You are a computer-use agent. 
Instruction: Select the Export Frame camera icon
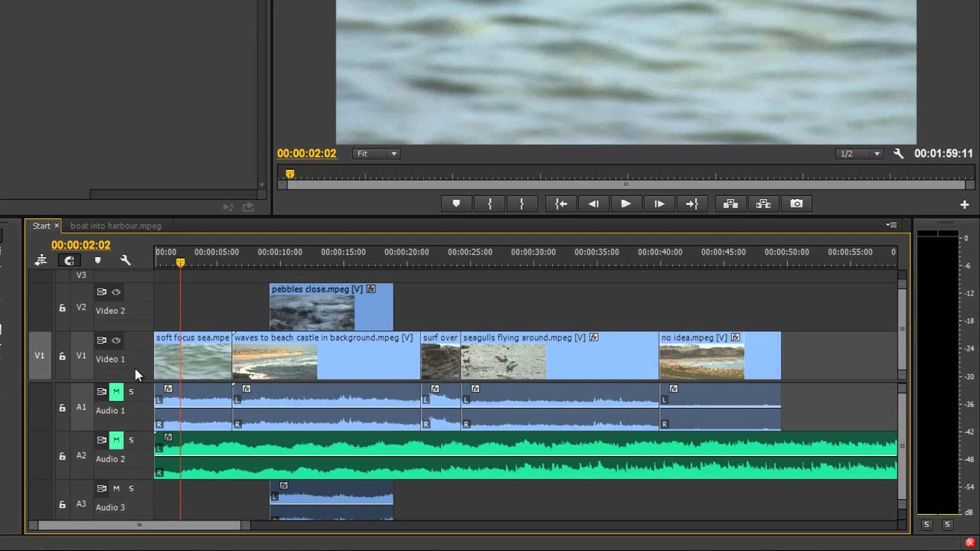[796, 203]
